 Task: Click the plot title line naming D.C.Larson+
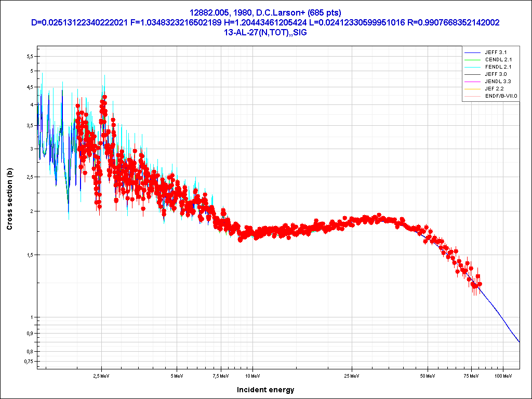click(x=266, y=12)
